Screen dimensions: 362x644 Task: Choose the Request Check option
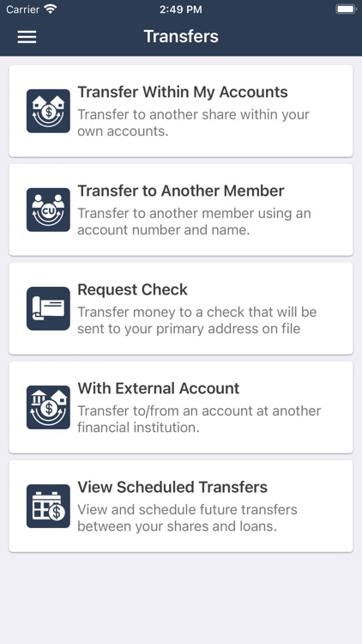[x=181, y=308]
